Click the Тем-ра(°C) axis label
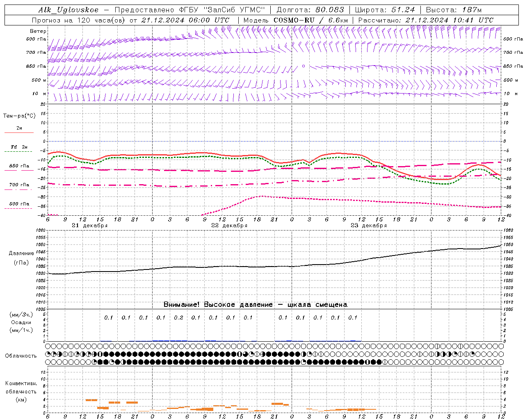The image size is (525, 420). 19,116
